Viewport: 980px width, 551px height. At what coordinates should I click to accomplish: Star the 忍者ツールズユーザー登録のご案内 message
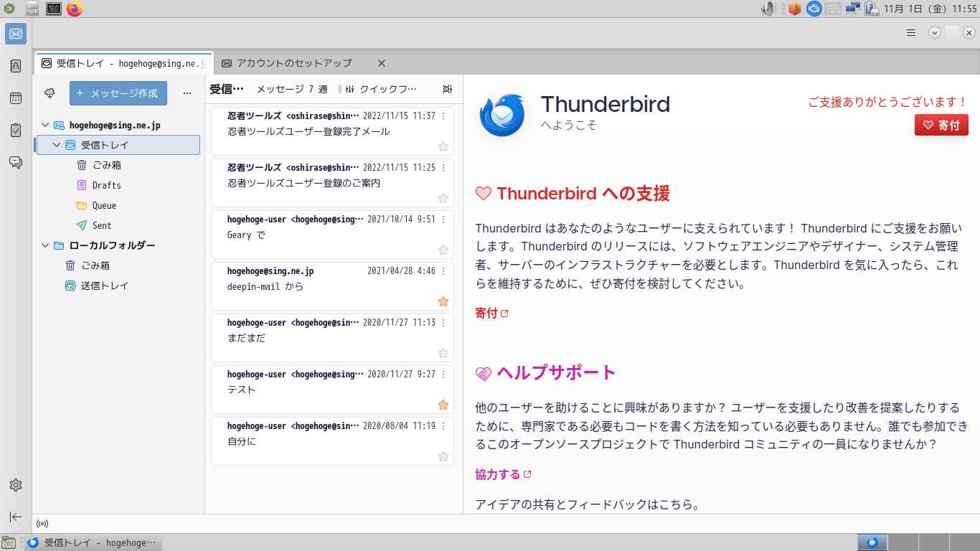click(x=443, y=198)
